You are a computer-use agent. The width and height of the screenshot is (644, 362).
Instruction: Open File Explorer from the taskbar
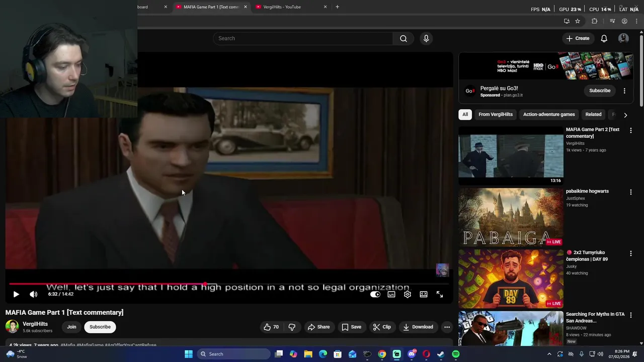click(x=308, y=354)
